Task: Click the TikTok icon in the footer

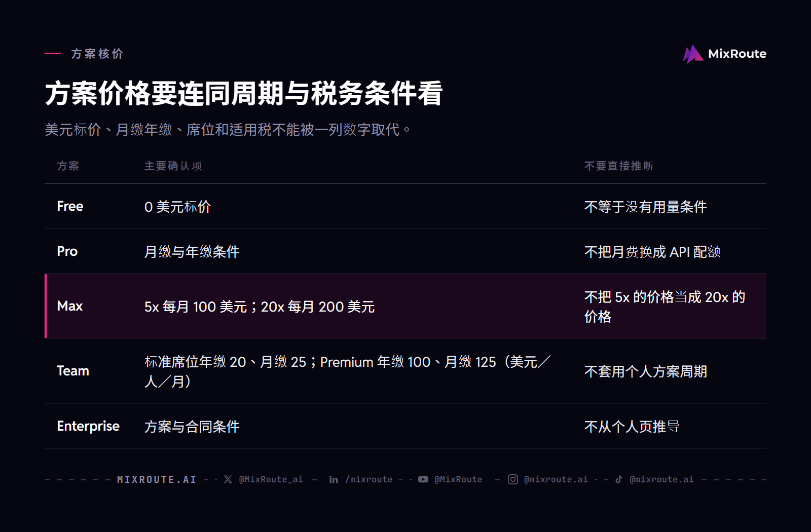Action: pos(619,479)
